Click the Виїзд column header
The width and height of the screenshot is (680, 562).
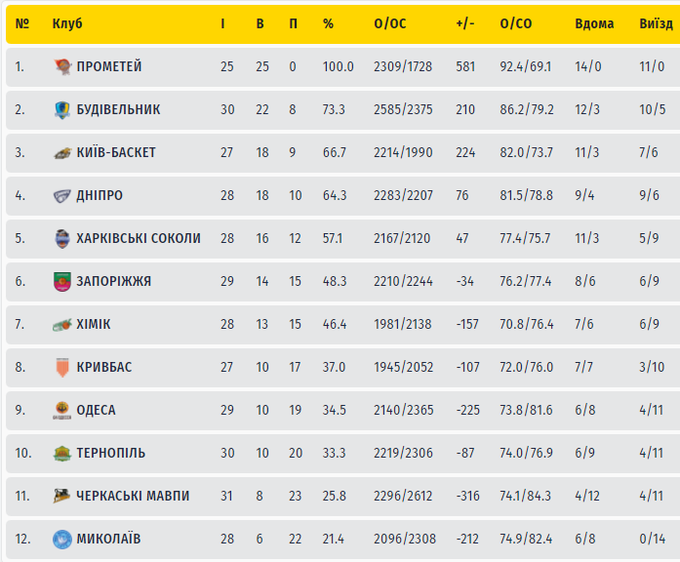[655, 24]
